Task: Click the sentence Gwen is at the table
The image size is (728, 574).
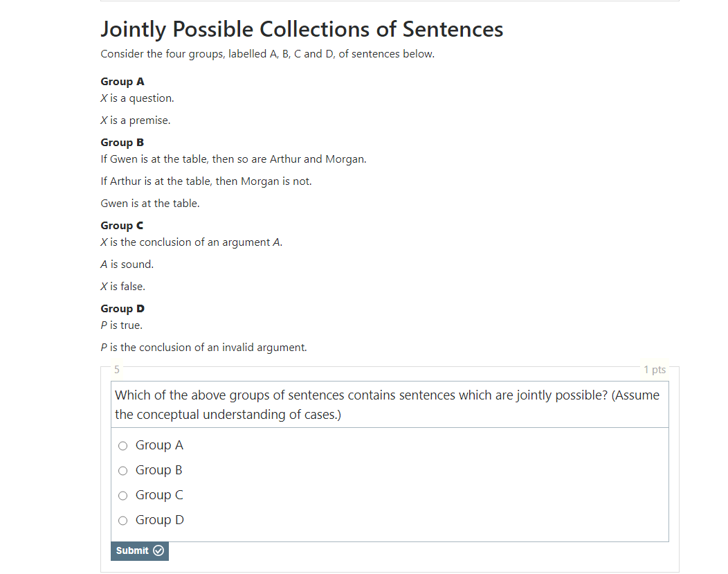Action: [150, 204]
